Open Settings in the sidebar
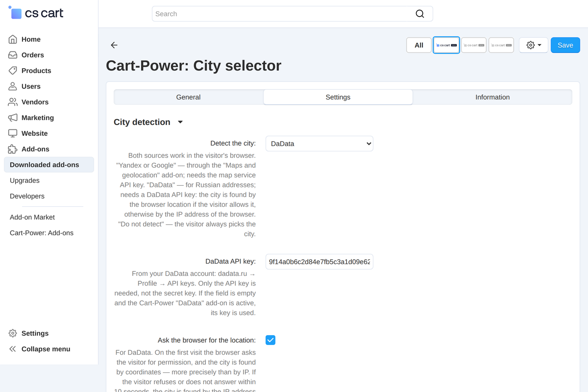 pos(35,333)
